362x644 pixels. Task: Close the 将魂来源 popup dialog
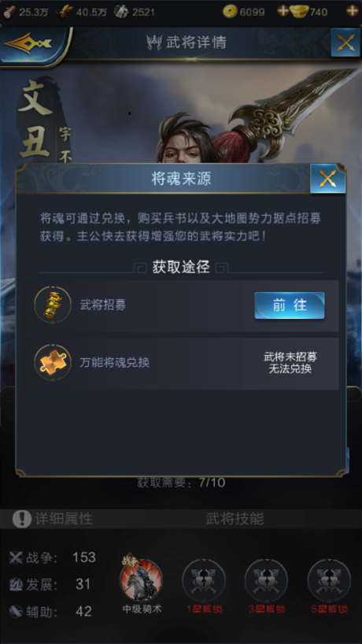[327, 179]
